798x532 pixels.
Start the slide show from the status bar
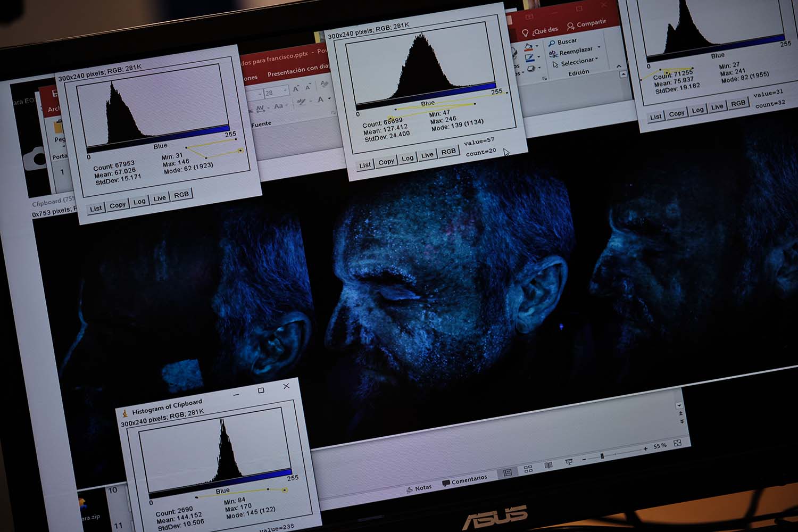click(x=569, y=462)
